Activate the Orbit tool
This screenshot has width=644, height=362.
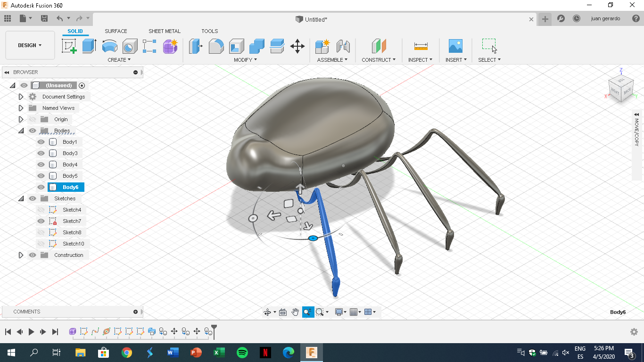(268, 312)
